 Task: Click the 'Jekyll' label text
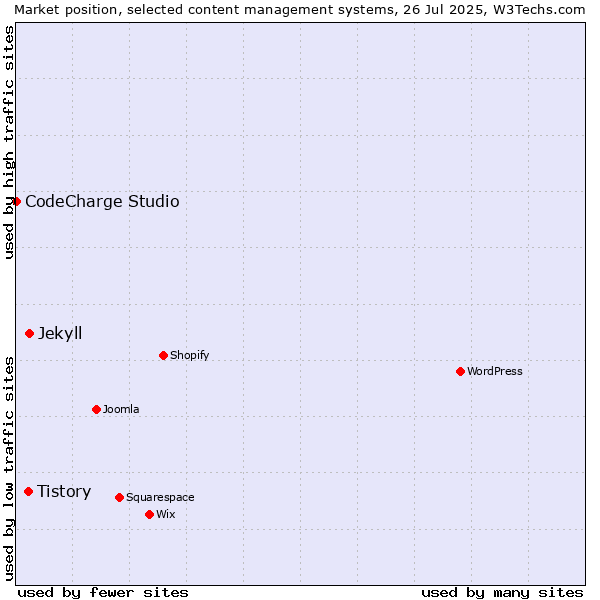pyautogui.click(x=60, y=333)
